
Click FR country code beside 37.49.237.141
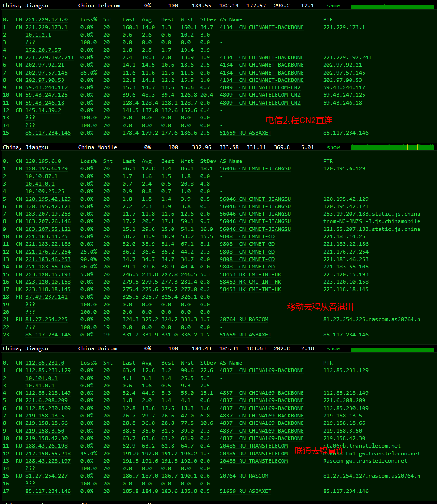point(19,297)
